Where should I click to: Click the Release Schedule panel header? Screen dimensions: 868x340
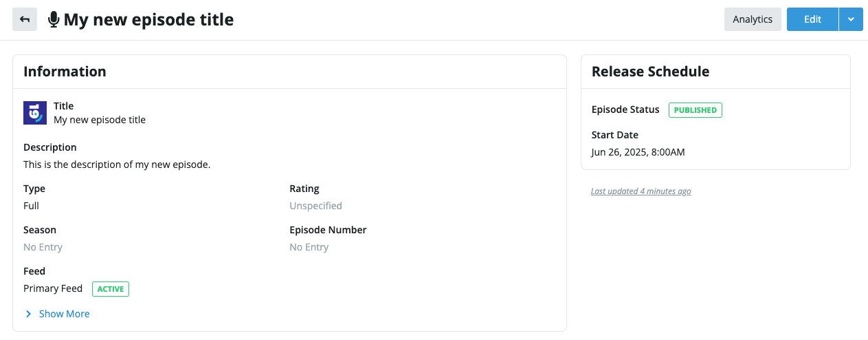click(715, 72)
